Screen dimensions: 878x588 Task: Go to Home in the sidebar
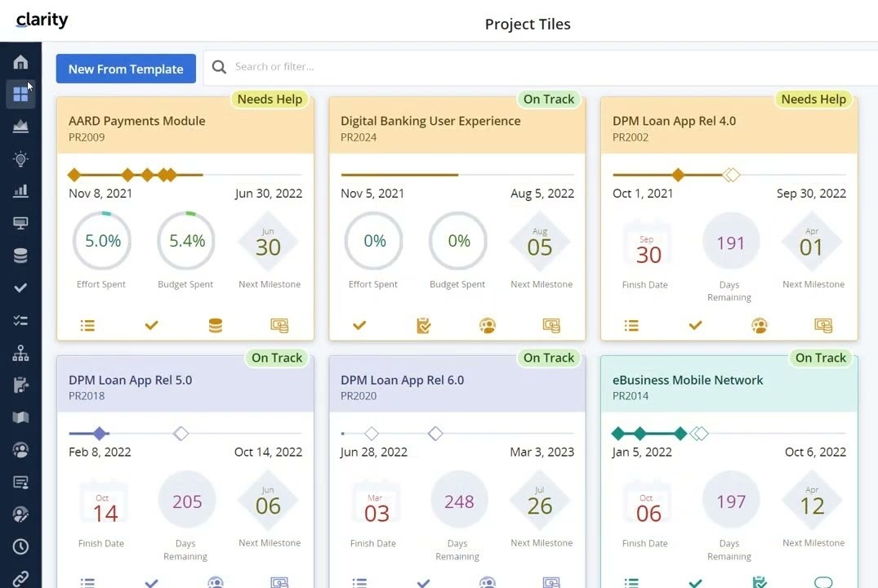20,61
